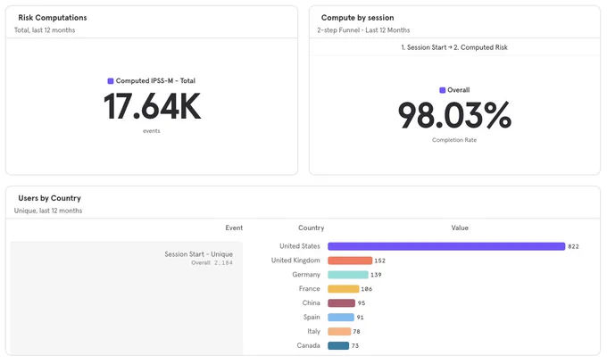Click the Computed IPSS-M - Total legend label
607x364 pixels.
(155, 81)
